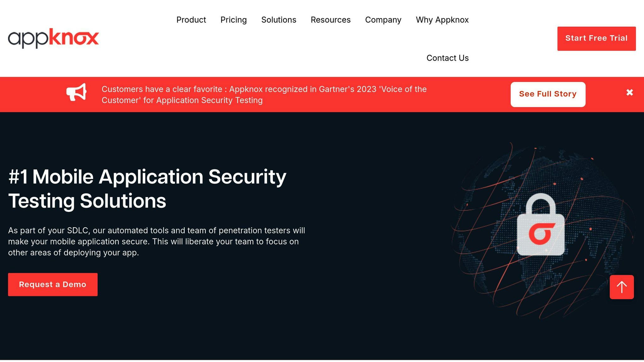Expand the Company dropdown
644x362 pixels.
point(383,19)
